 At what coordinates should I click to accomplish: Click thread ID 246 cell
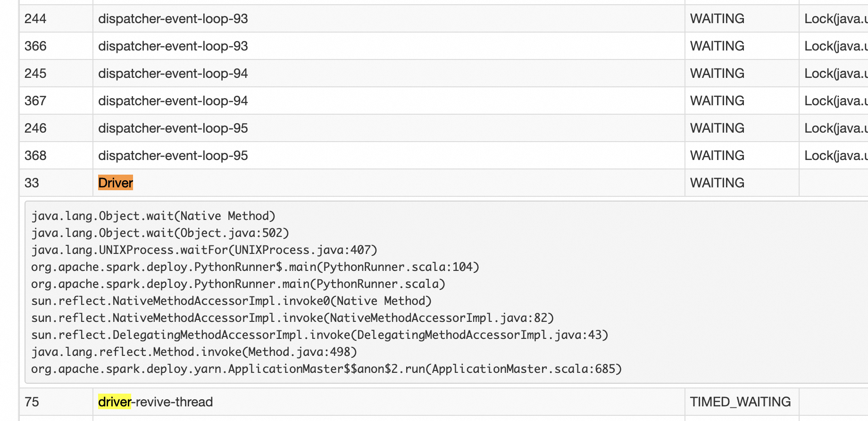click(56, 128)
